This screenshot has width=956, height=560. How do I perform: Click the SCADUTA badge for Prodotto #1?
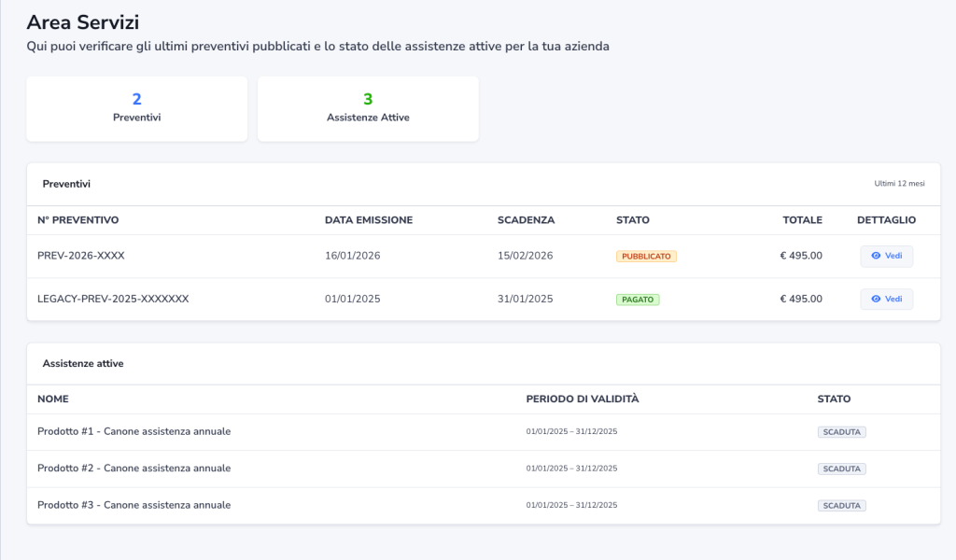[x=841, y=432]
